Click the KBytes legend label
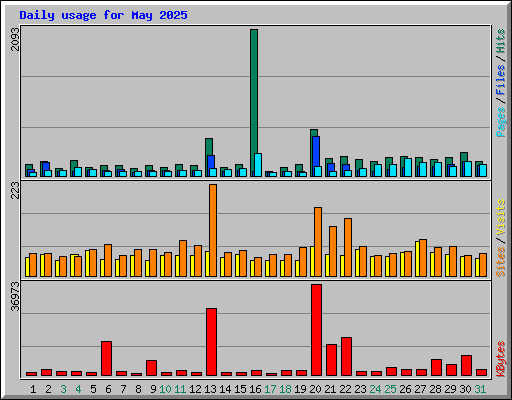The image size is (512, 400). [500, 359]
